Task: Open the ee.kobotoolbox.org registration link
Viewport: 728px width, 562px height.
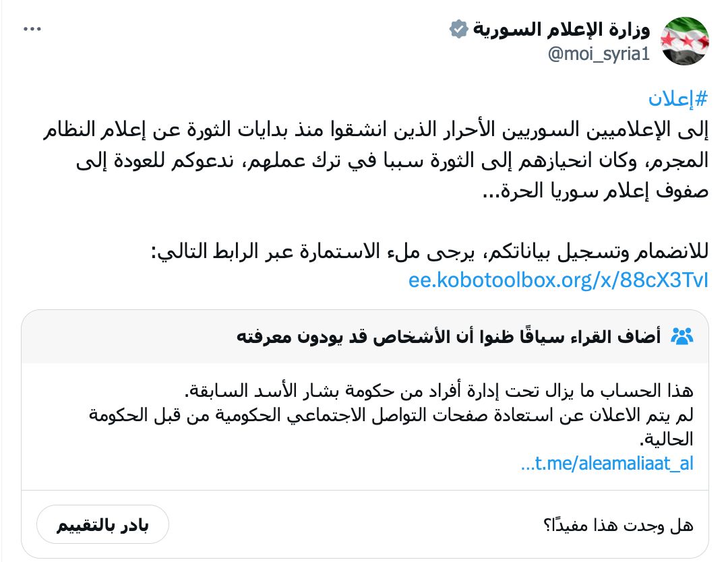Action: (559, 282)
